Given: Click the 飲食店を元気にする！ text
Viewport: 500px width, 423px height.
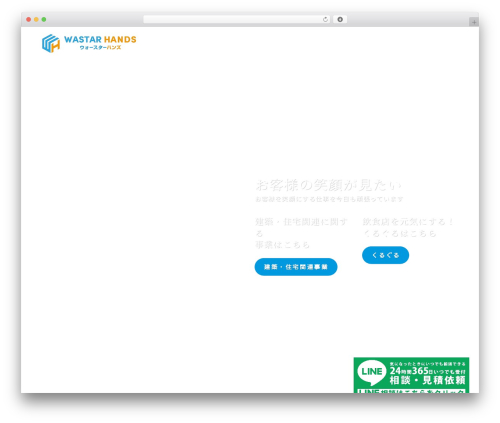Looking at the screenshot, I should click(x=408, y=222).
